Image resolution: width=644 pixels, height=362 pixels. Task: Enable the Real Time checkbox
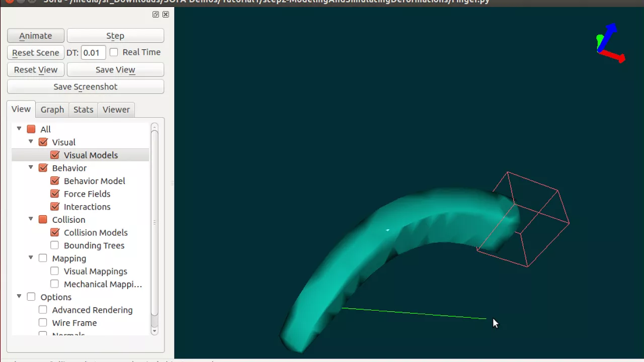click(114, 52)
